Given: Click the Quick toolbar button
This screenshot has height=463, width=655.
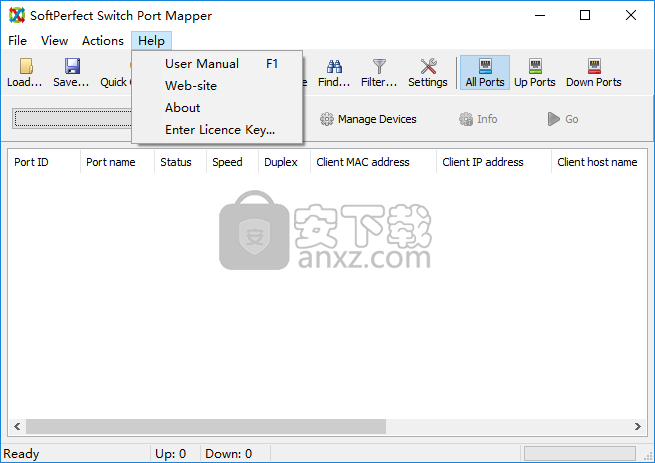Looking at the screenshot, I should pos(114,72).
